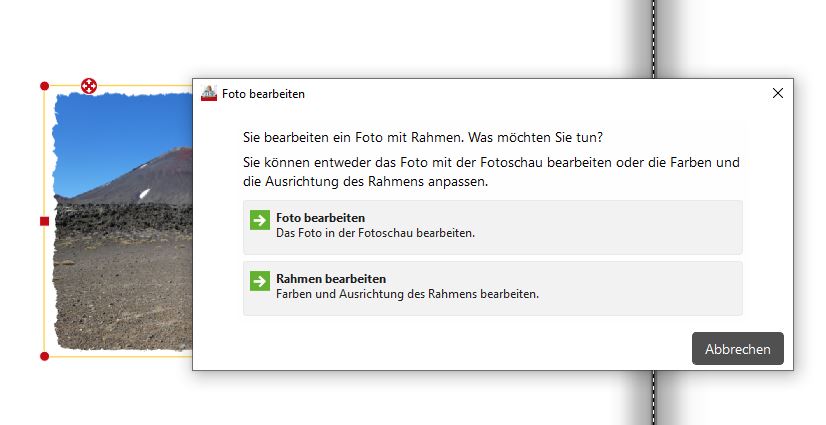
Task: Click the green arrow beside Rahmen bearbeiten
Action: click(260, 281)
